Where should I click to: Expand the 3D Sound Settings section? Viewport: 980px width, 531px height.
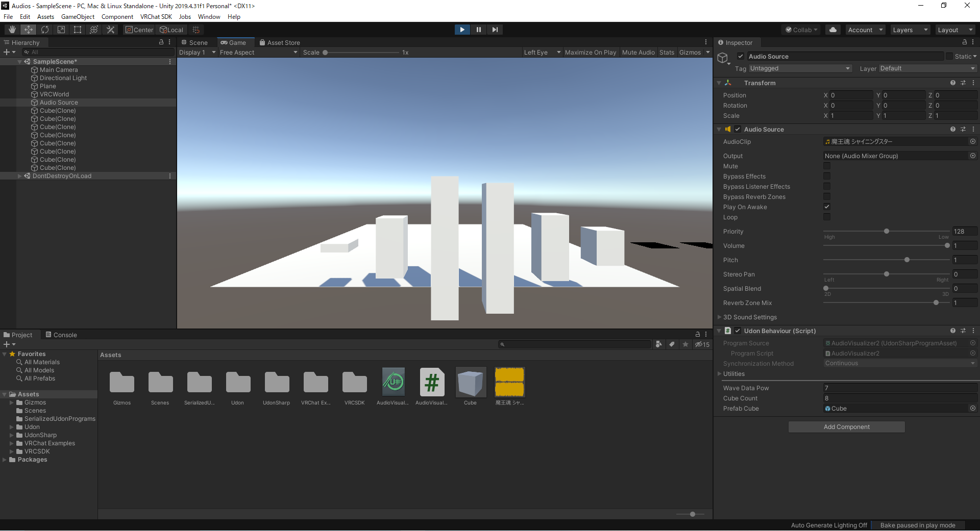tap(750, 317)
